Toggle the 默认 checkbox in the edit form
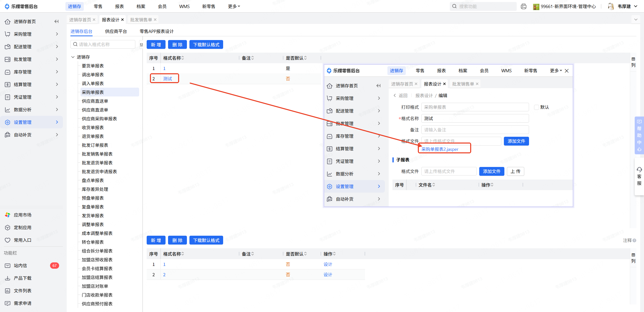644x312 pixels. coord(536,107)
